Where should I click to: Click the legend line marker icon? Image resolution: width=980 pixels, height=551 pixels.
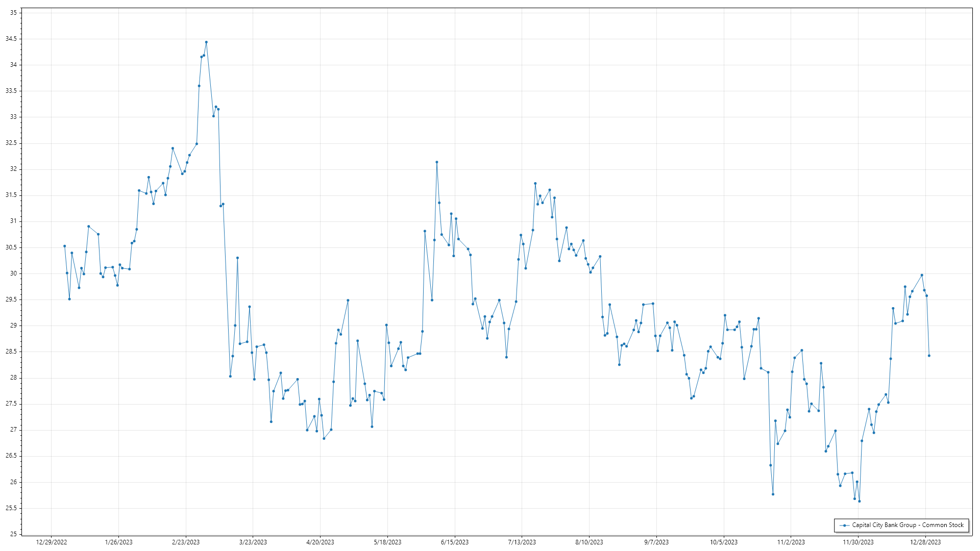coord(845,525)
